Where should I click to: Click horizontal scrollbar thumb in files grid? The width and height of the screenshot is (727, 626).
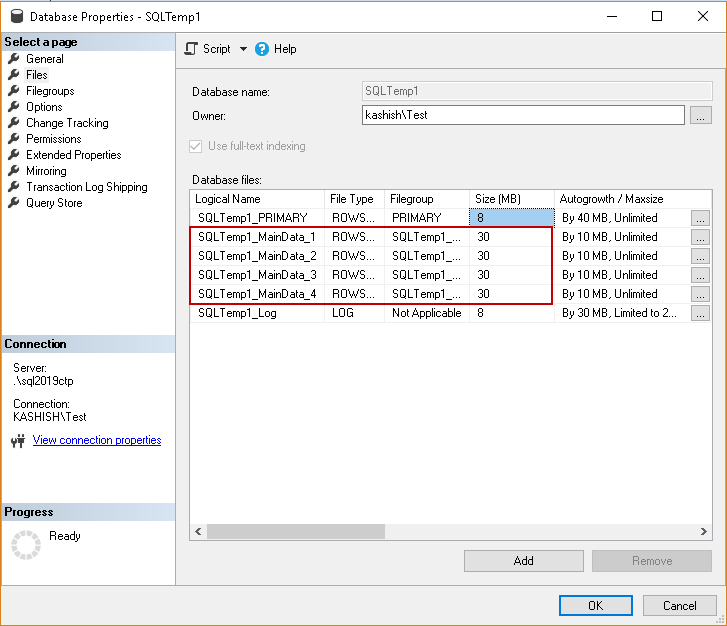tap(296, 531)
